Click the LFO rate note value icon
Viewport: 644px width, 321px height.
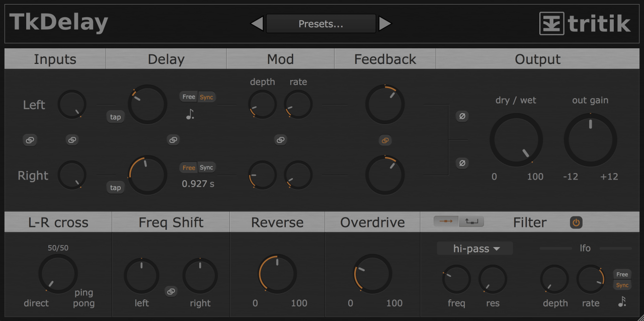click(622, 302)
